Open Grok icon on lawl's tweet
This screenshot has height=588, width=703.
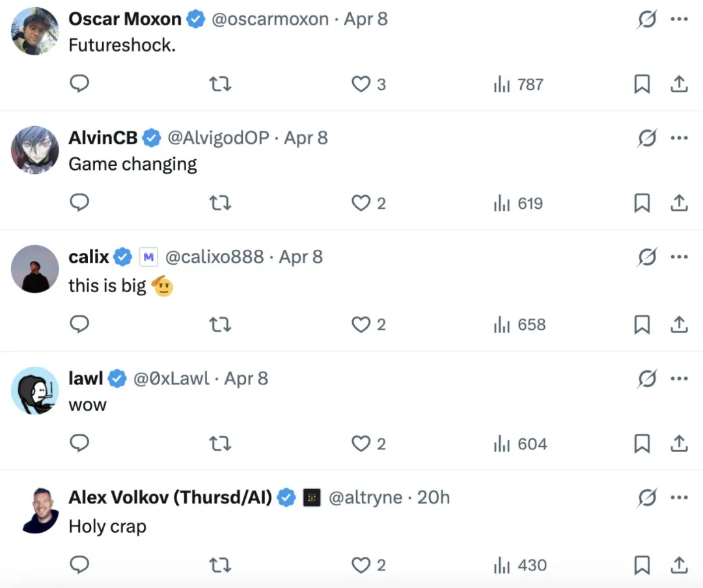(x=647, y=379)
